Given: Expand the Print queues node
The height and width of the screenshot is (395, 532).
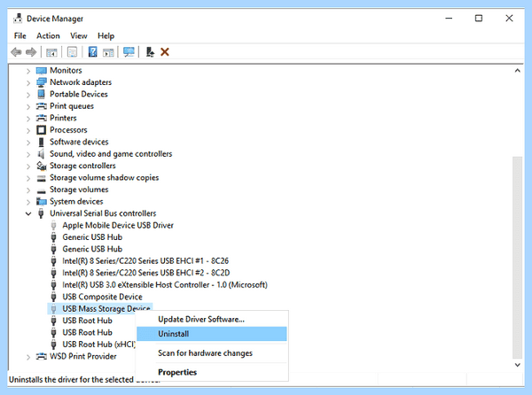Looking at the screenshot, I should point(28,106).
